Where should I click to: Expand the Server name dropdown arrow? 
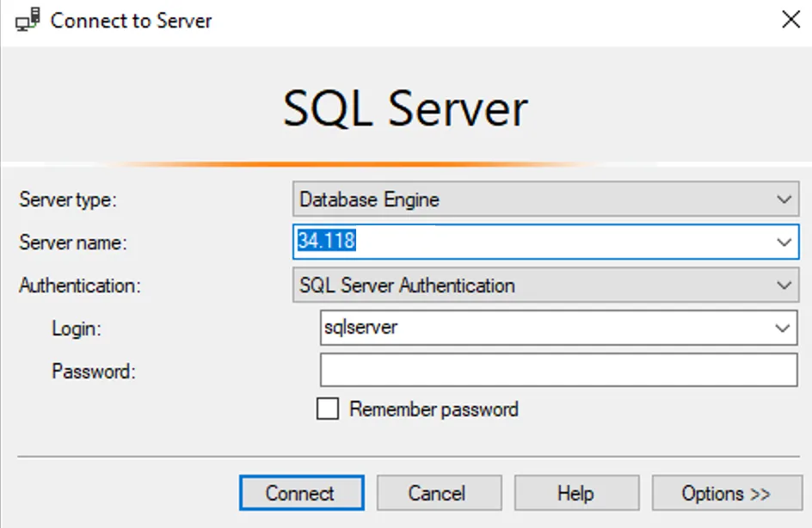(x=784, y=242)
